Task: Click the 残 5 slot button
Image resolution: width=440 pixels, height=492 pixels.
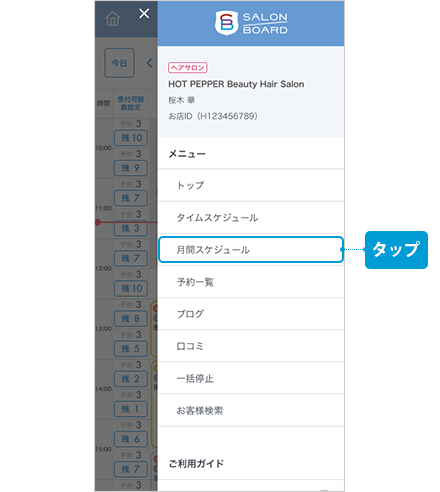Action: point(131,349)
